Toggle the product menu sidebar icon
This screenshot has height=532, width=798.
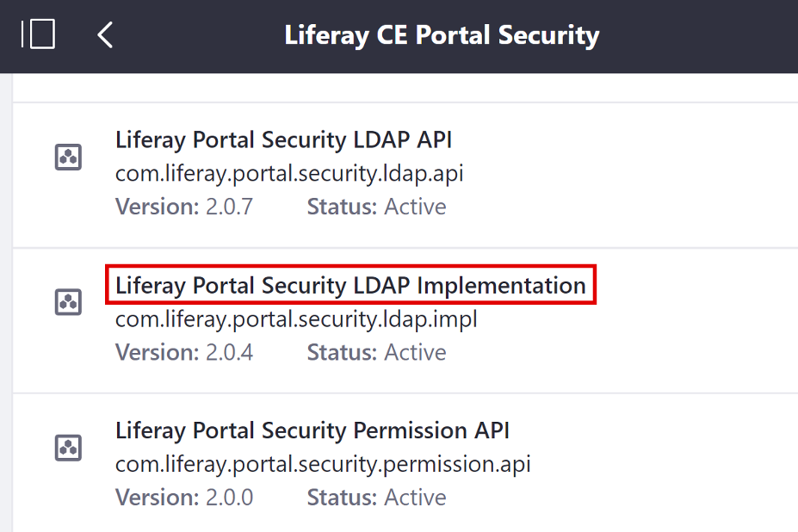[38, 34]
